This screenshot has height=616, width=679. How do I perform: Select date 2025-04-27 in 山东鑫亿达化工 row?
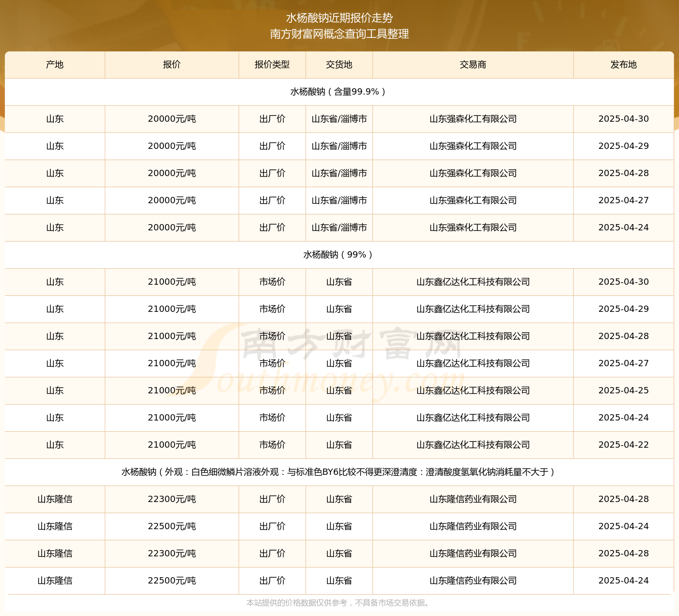click(623, 363)
